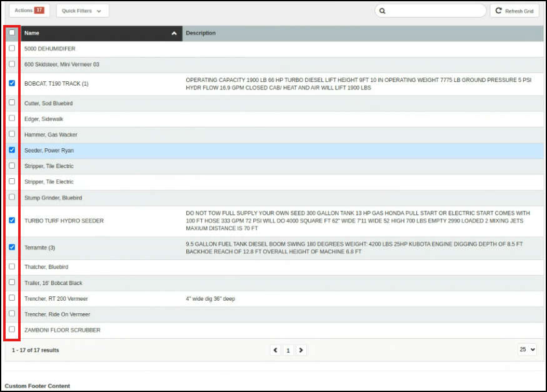
Task: Go to the next page arrow
Action: click(301, 350)
